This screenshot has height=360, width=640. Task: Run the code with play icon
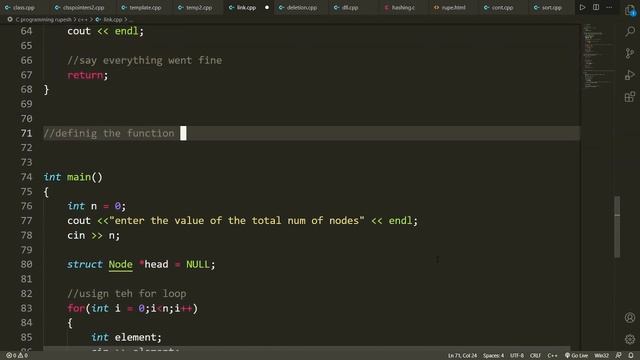pyautogui.click(x=582, y=7)
